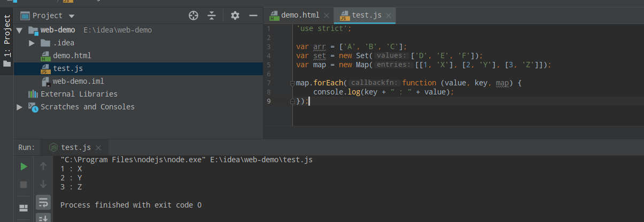
Task: Switch to the demo.html editor tab
Action: click(x=300, y=15)
